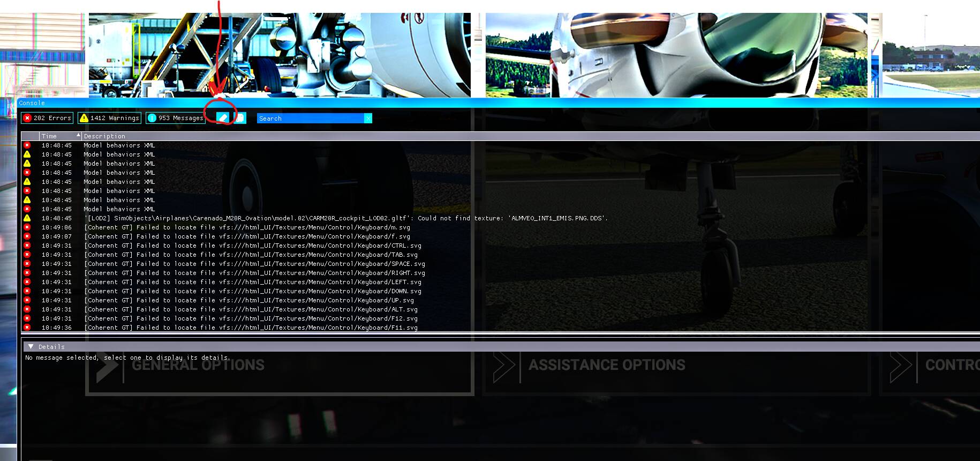Toggle the 202 Errors filter
The image size is (980, 461).
(x=47, y=118)
